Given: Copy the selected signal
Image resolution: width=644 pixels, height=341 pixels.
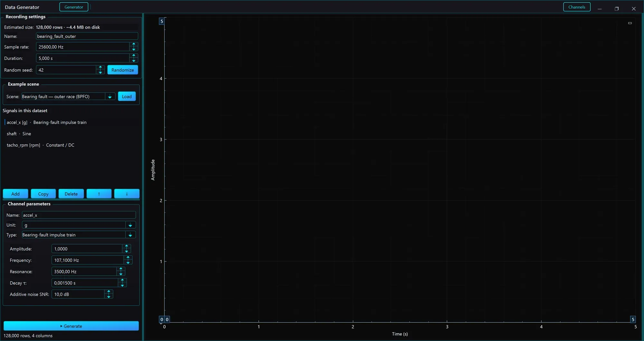Looking at the screenshot, I should pos(43,194).
